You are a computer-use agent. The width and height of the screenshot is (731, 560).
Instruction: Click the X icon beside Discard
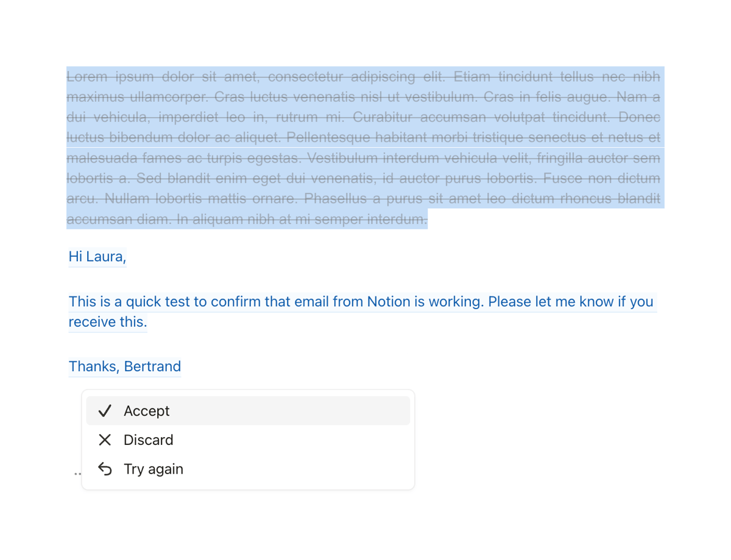coord(105,439)
